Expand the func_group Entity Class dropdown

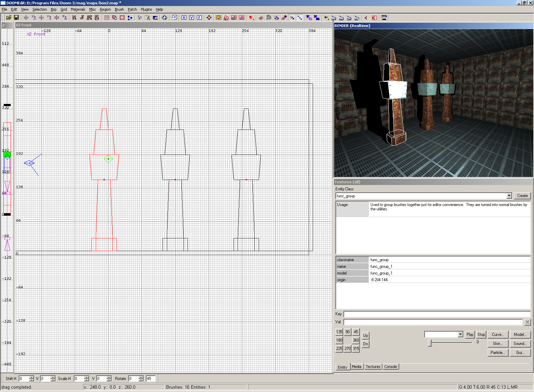509,196
